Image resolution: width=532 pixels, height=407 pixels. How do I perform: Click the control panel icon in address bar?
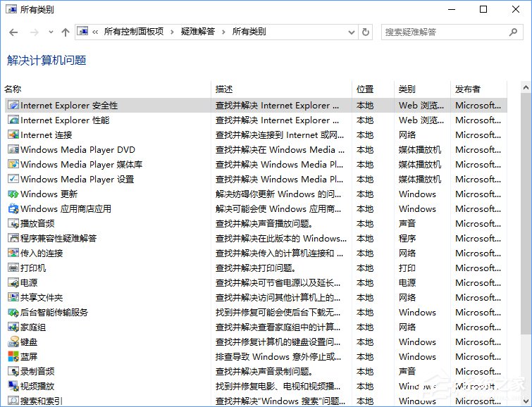point(82,32)
